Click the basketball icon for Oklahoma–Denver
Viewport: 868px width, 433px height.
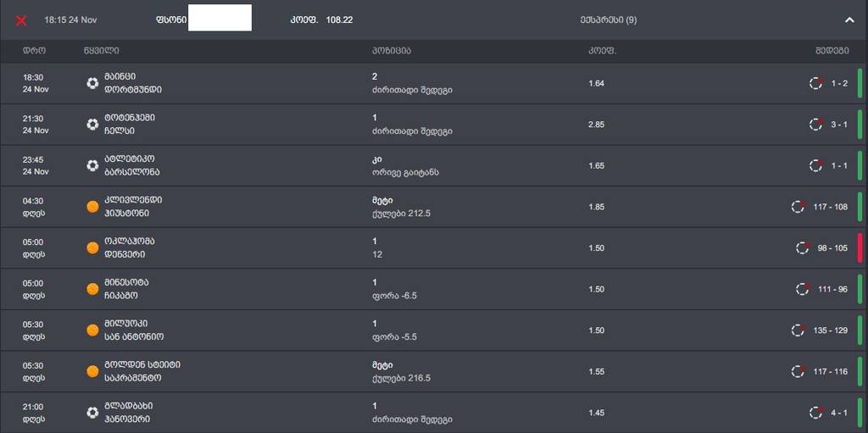[x=92, y=248]
